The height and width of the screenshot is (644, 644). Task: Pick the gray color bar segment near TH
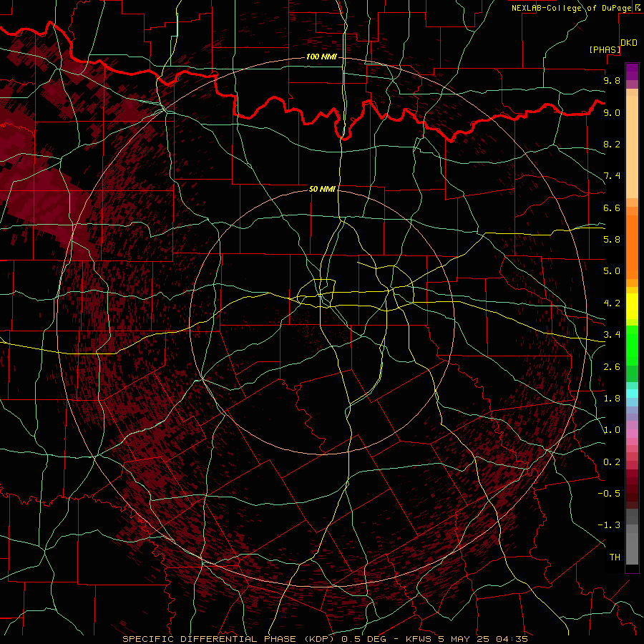point(632,550)
